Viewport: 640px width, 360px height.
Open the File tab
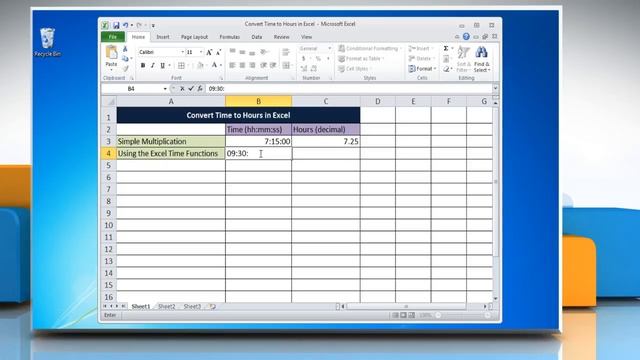[x=113, y=37]
